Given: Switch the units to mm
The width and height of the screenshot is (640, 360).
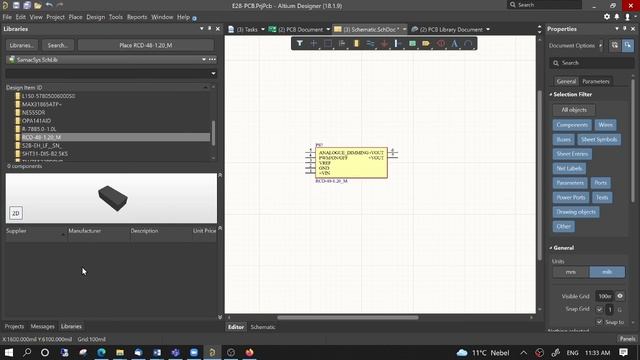Looking at the screenshot, I should tap(571, 272).
